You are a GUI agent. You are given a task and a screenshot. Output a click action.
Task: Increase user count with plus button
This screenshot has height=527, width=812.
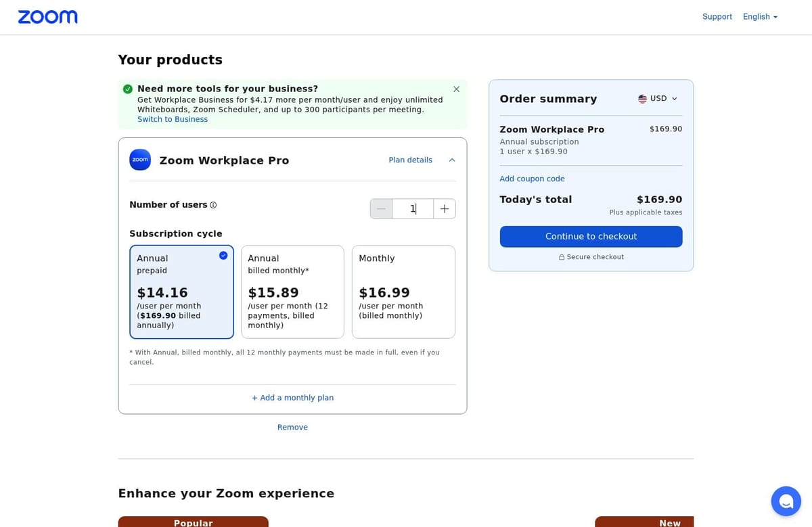[445, 208]
